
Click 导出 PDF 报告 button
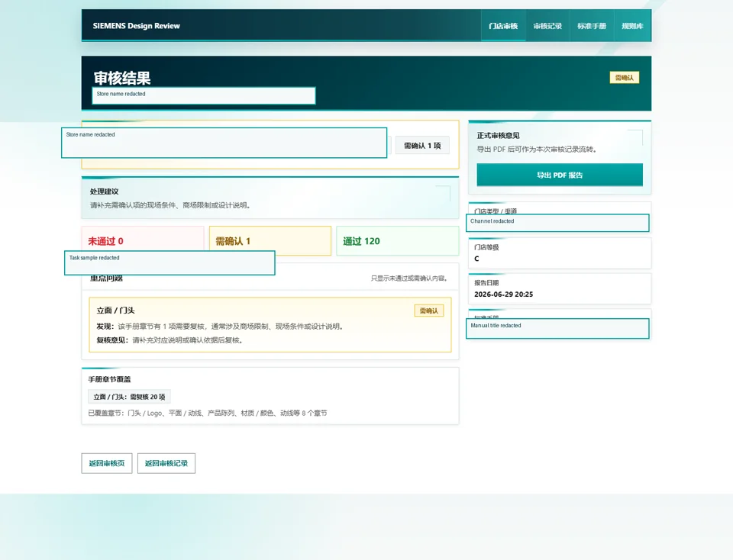click(560, 175)
